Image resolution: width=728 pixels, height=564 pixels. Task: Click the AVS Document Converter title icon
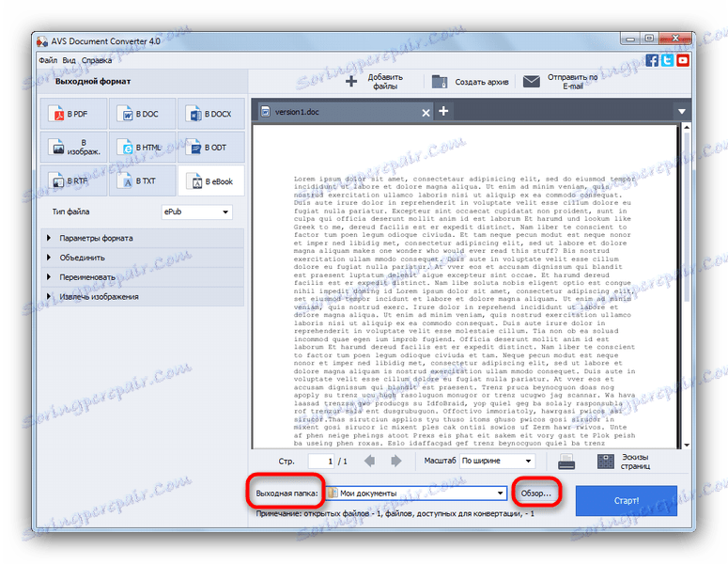pos(42,41)
